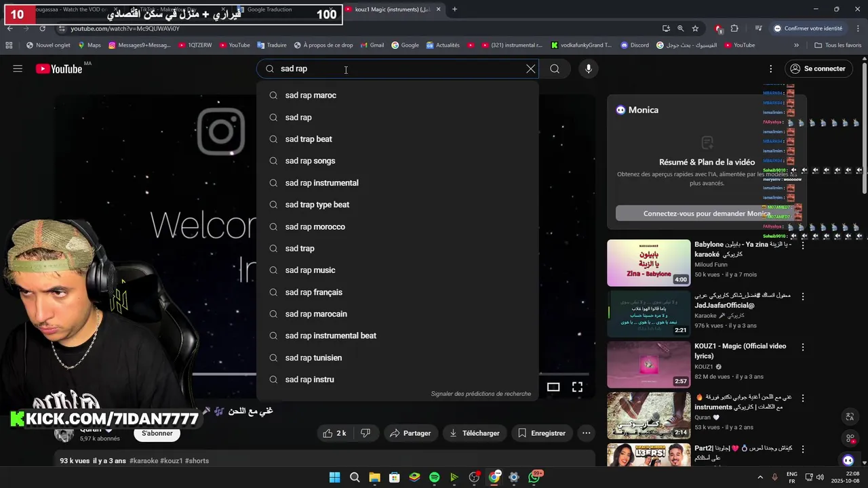The width and height of the screenshot is (868, 488).
Task: Go to YouTube home via logo
Action: [59, 68]
